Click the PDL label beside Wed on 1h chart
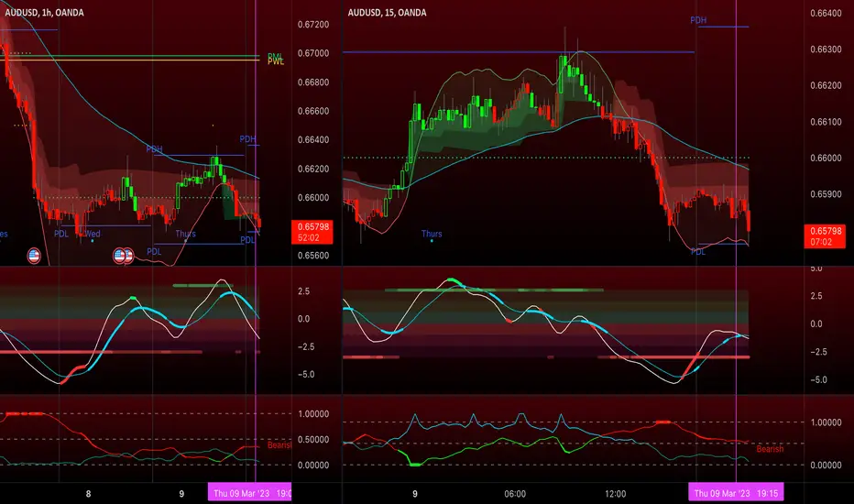Viewport: 854px width, 504px height. pos(61,234)
